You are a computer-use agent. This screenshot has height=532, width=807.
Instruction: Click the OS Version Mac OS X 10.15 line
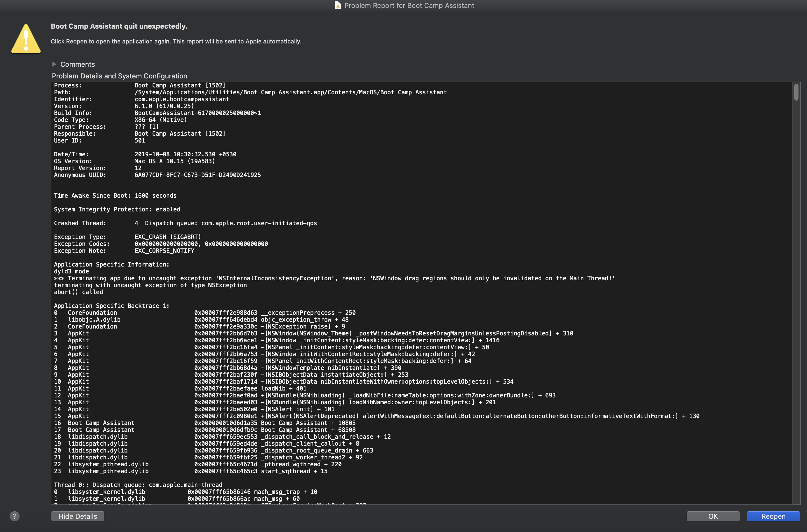(x=174, y=161)
